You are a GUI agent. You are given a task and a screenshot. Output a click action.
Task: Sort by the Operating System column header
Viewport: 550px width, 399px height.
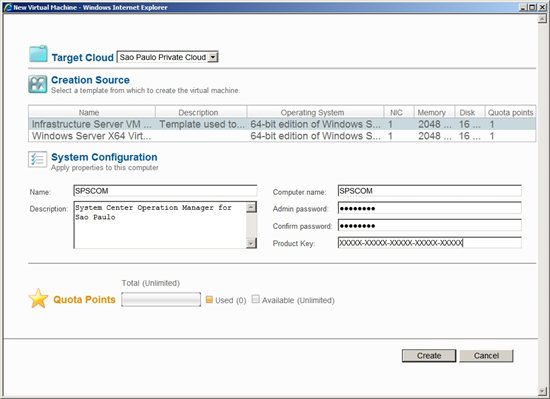pos(315,112)
